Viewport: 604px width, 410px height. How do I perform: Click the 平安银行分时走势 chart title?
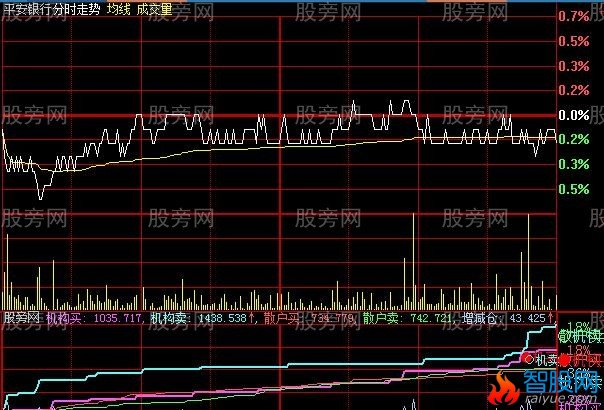pyautogui.click(x=51, y=10)
